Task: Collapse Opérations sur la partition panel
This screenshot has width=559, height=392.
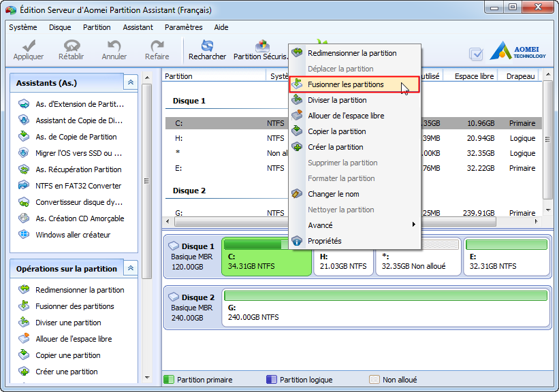Action: 131,268
